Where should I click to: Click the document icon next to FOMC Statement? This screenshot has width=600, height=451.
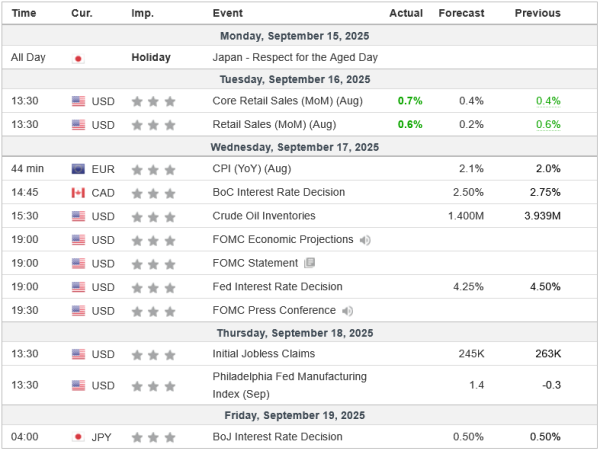click(309, 263)
